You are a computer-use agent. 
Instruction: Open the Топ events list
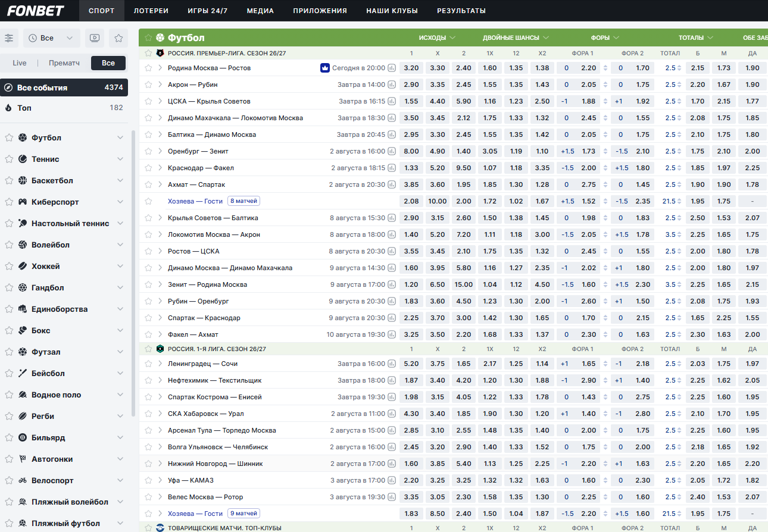coord(64,108)
